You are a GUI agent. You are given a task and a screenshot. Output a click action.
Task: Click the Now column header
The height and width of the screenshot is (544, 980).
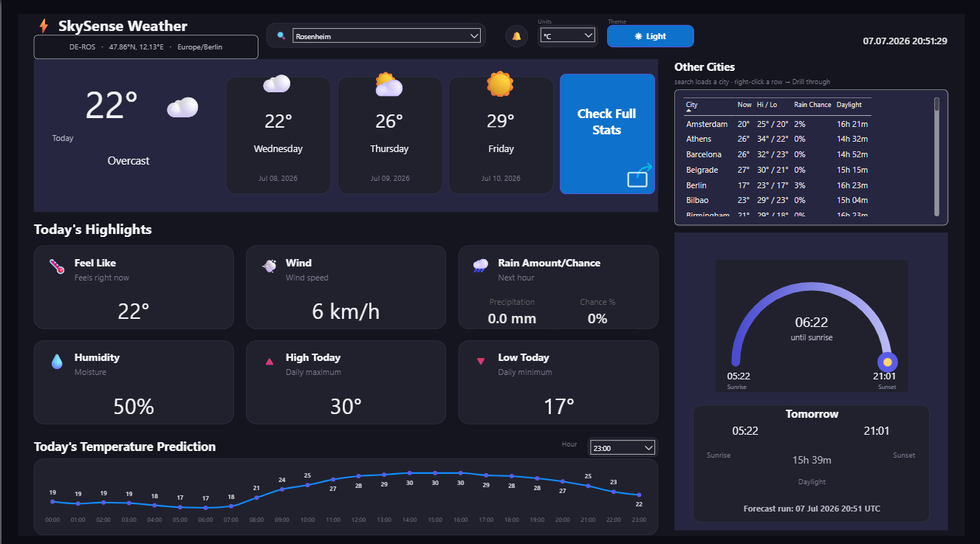pyautogui.click(x=744, y=105)
